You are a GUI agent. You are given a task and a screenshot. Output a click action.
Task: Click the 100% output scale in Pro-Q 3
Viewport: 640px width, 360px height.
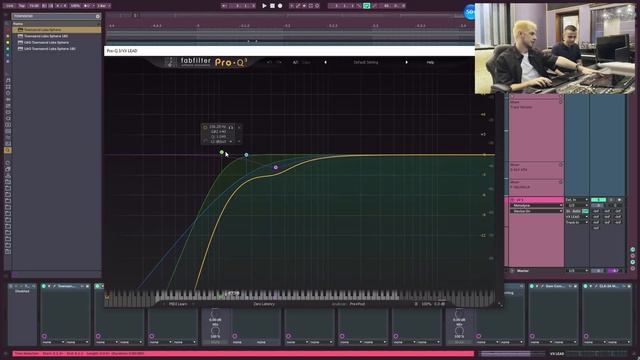click(x=427, y=304)
